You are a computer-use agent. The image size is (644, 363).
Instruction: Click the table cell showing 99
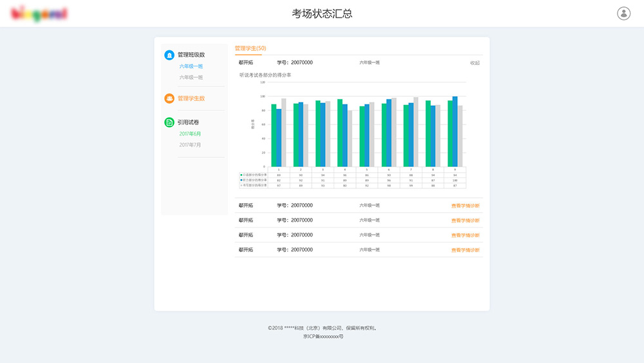pos(411,186)
